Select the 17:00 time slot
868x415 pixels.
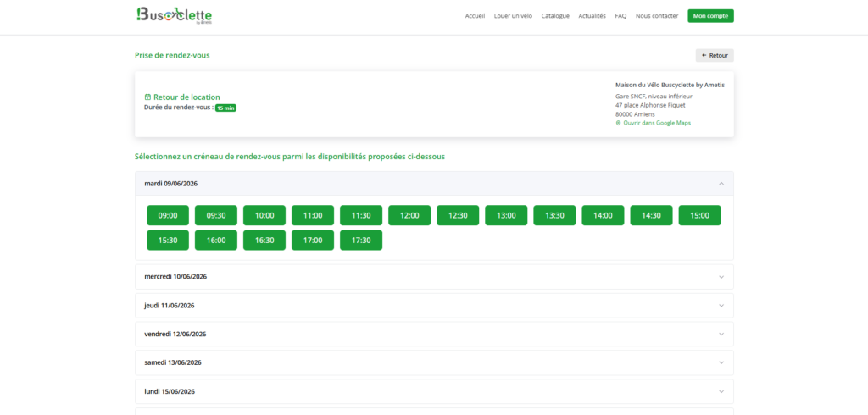(313, 241)
